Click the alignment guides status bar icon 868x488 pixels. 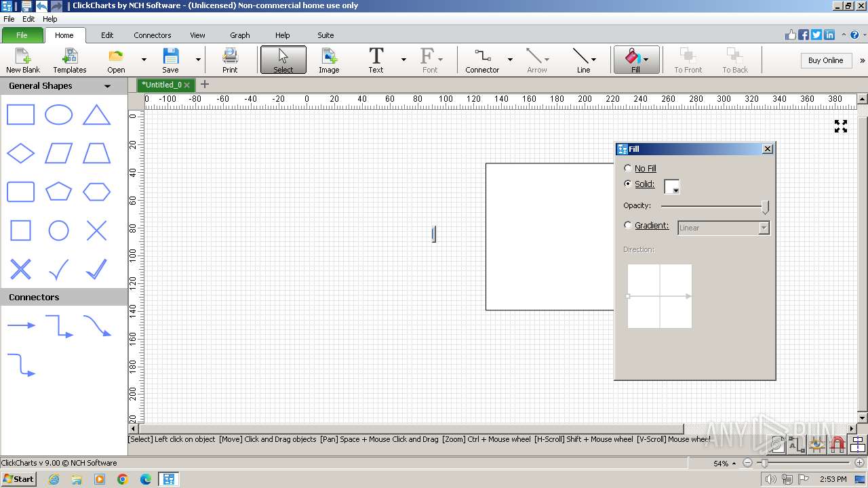(x=858, y=445)
